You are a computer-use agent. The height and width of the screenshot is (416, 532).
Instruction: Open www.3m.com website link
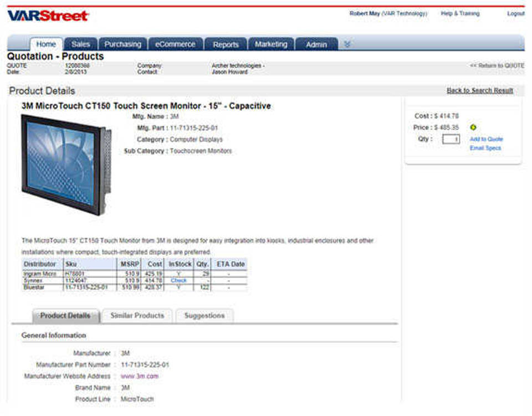(x=140, y=376)
